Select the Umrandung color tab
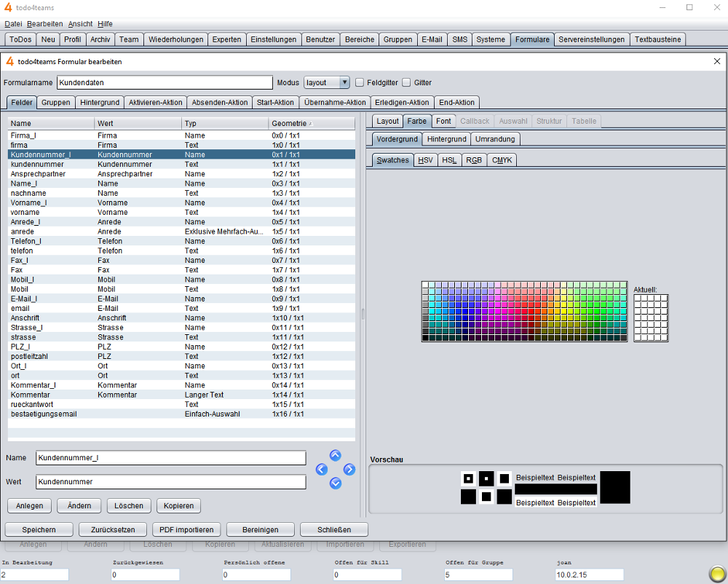 click(494, 139)
